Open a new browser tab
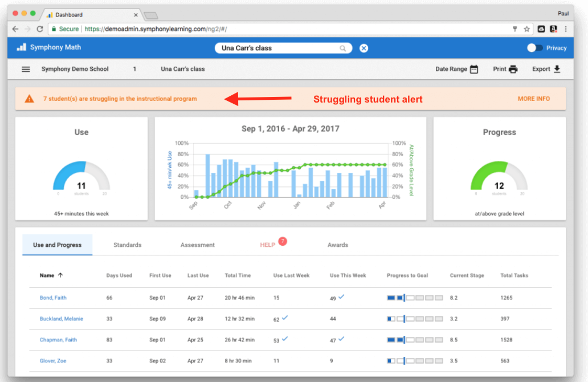Image resolution: width=588 pixels, height=382 pixels. [151, 15]
